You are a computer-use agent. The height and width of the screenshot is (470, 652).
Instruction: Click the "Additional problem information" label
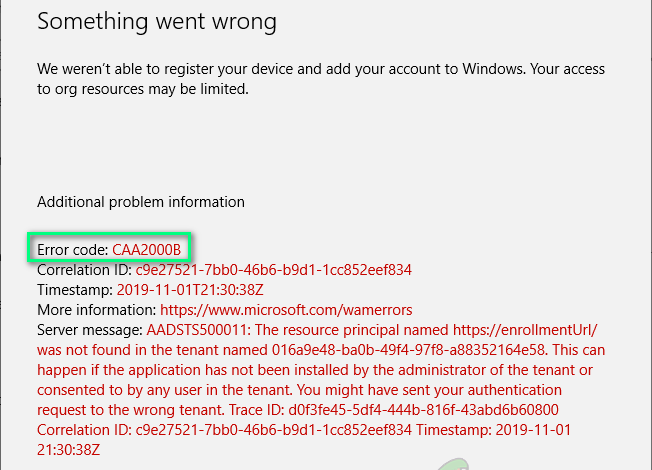tap(141, 201)
